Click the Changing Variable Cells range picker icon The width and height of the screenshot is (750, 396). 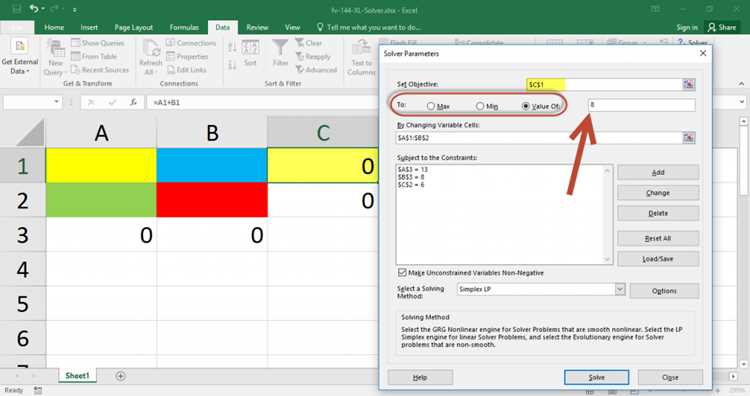pos(688,138)
